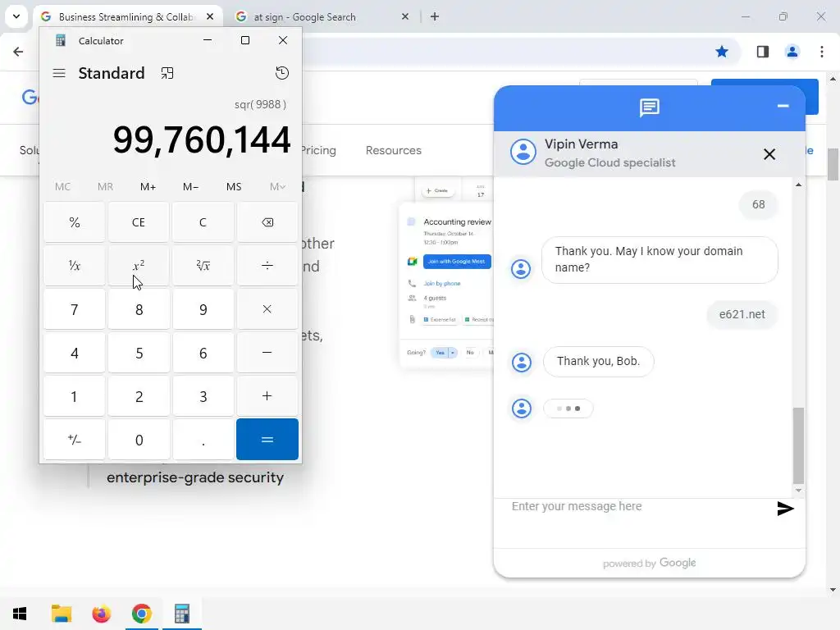Screen dimensions: 840x630
Task: Open the Windows Start menu
Action: coord(20,614)
